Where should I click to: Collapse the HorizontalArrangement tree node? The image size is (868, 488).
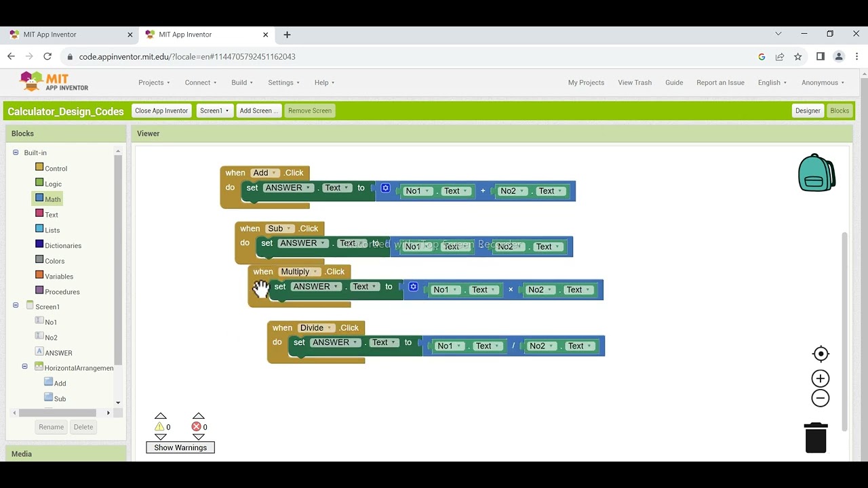[25, 367]
